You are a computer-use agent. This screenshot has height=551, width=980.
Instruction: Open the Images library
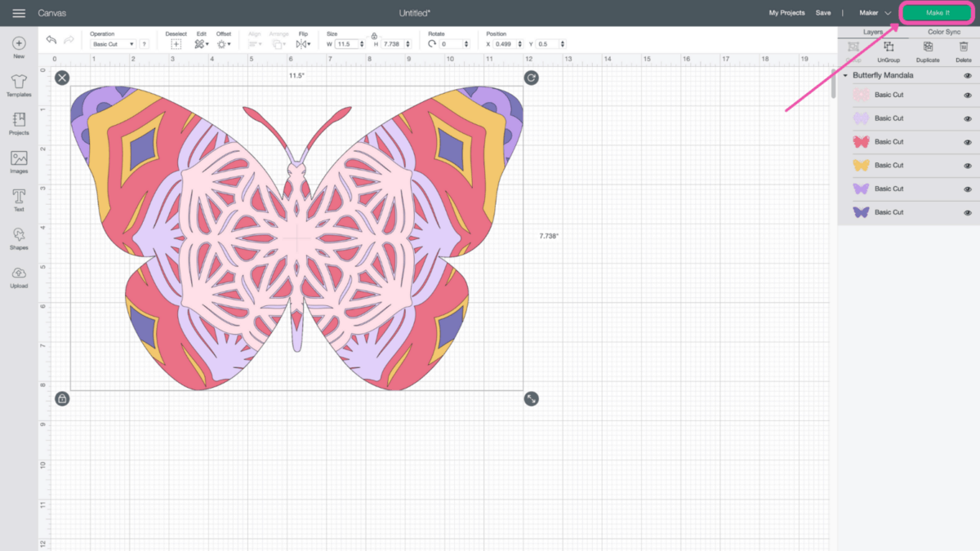[19, 162]
